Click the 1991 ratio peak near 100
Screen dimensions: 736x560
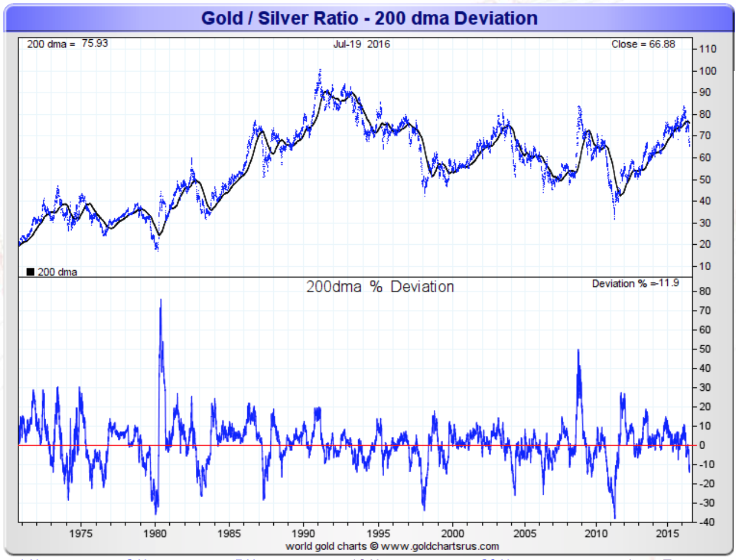[319, 70]
